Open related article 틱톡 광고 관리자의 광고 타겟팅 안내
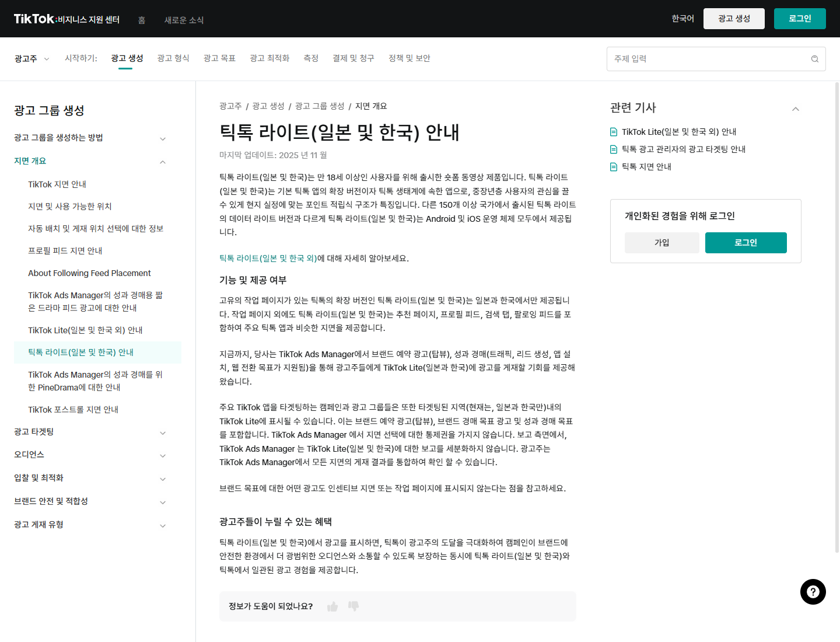 [684, 149]
